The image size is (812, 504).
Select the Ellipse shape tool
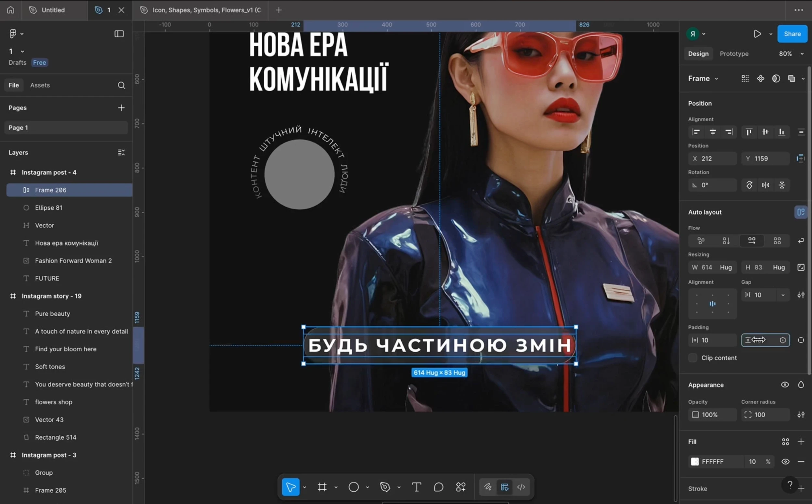[x=354, y=487]
